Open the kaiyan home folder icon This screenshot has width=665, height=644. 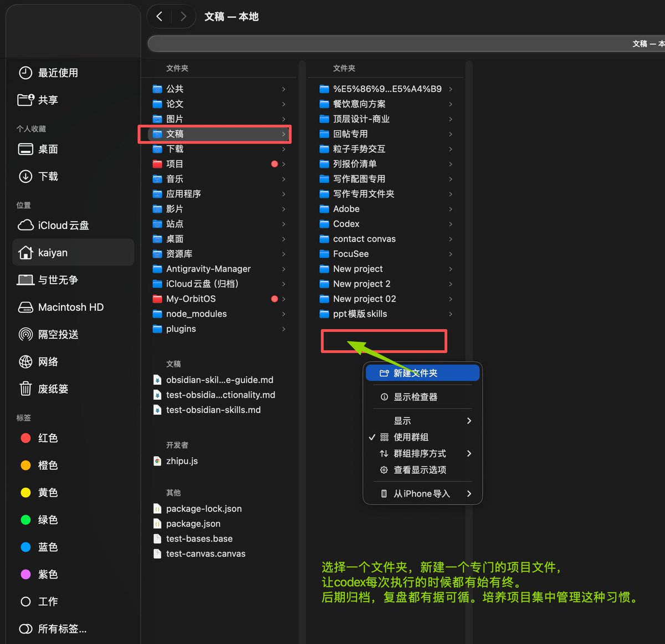click(25, 252)
